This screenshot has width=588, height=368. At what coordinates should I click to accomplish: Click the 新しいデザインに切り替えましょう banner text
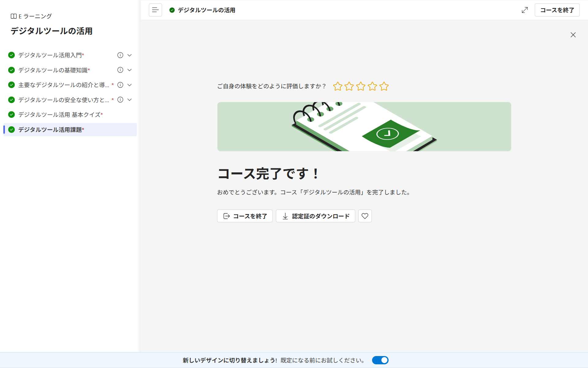click(x=230, y=360)
